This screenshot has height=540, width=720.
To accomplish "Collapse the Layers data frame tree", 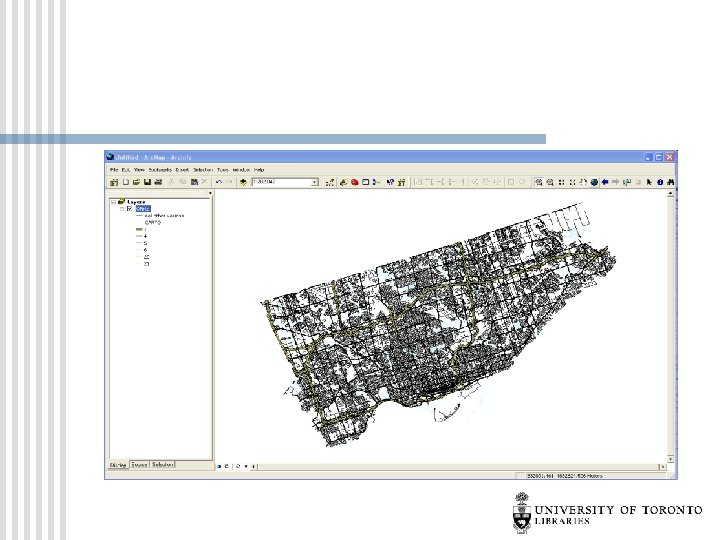I will pos(113,201).
